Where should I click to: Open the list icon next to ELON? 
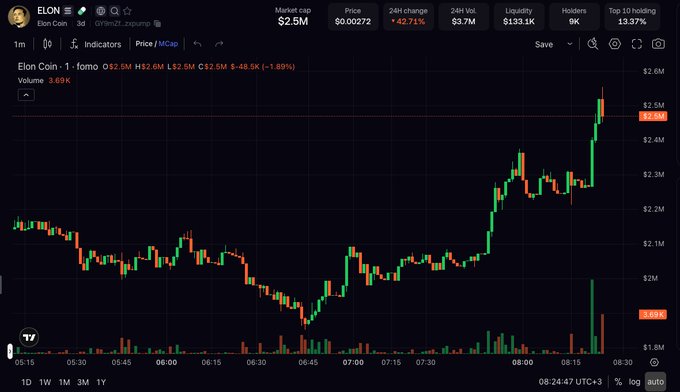pos(68,11)
